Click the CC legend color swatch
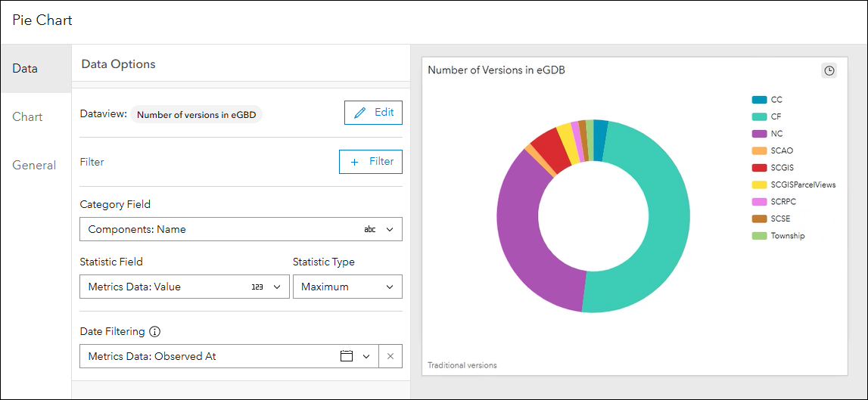868x400 pixels. [759, 100]
